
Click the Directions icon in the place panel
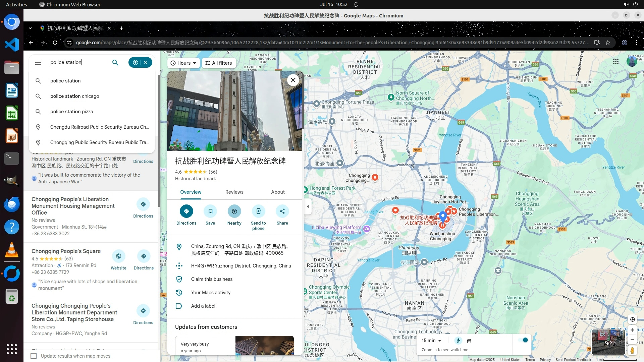point(186,211)
